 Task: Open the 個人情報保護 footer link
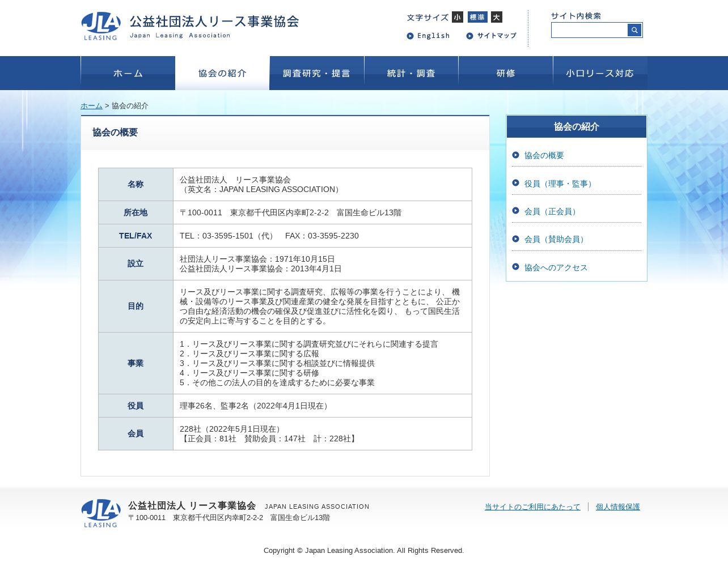click(617, 507)
